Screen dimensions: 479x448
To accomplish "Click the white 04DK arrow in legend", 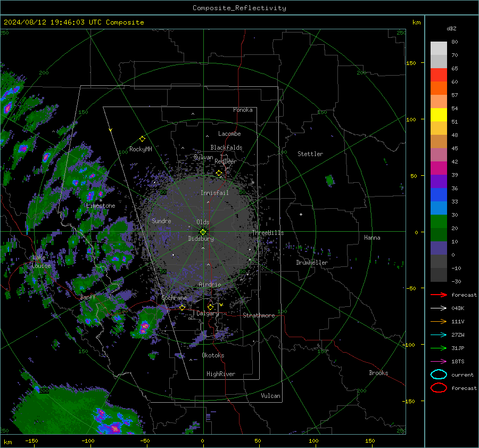I will click(439, 308).
